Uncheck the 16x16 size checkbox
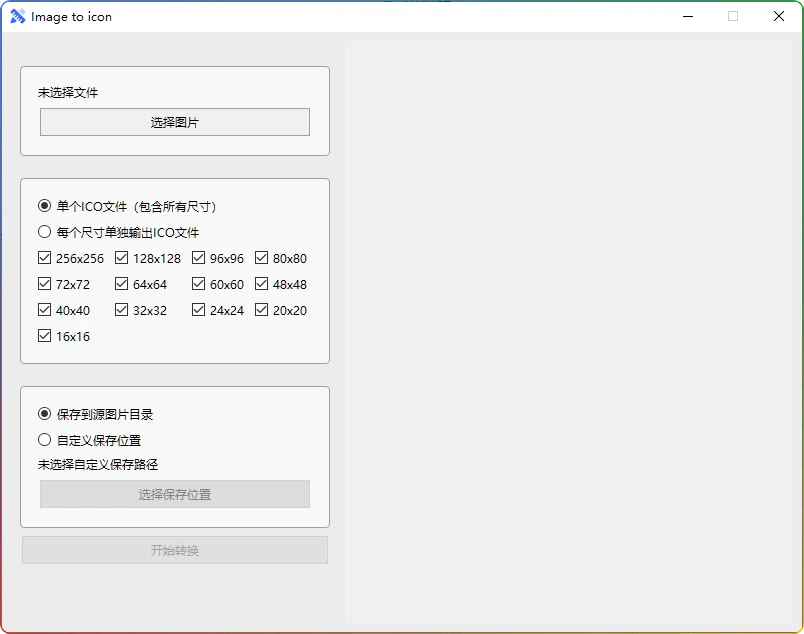Image resolution: width=804 pixels, height=634 pixels. 45,336
